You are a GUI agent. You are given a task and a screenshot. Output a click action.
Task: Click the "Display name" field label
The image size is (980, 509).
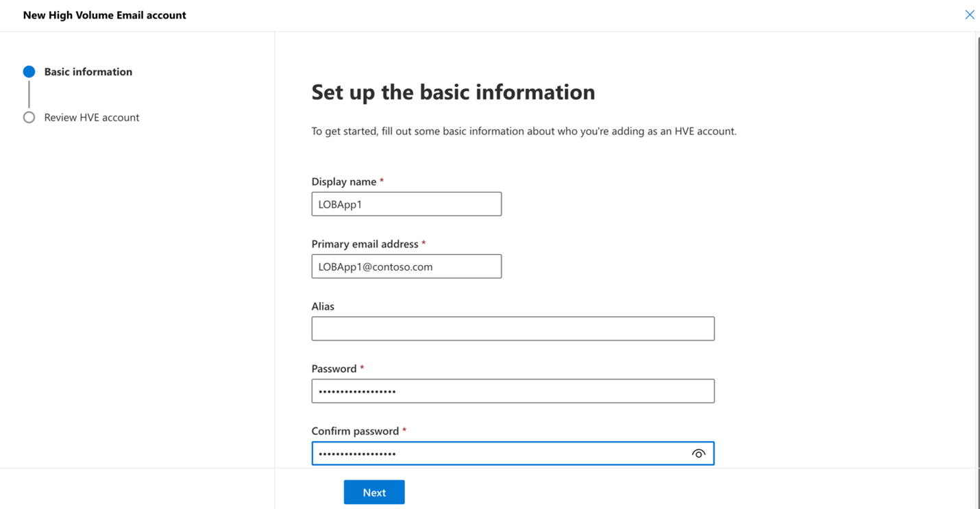click(x=343, y=182)
